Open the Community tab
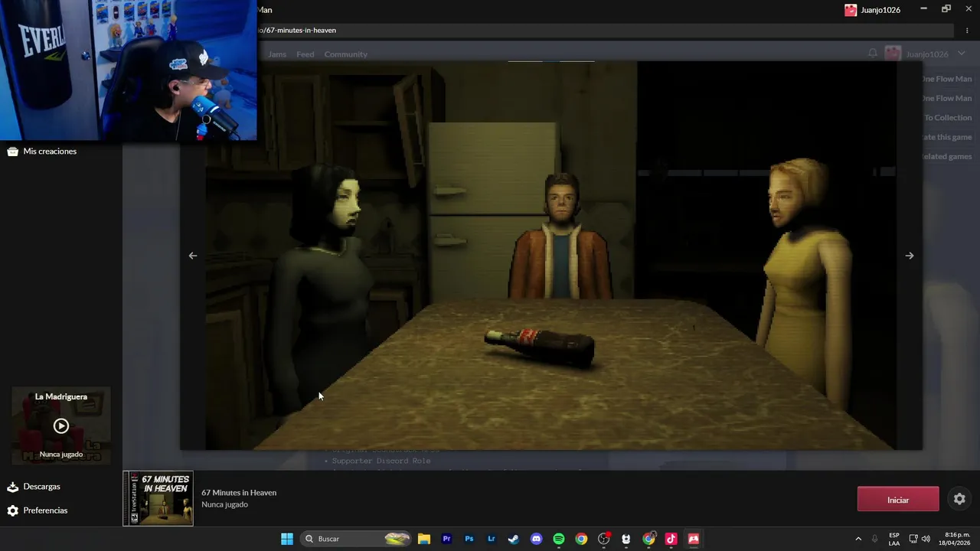The width and height of the screenshot is (980, 551). (x=345, y=54)
